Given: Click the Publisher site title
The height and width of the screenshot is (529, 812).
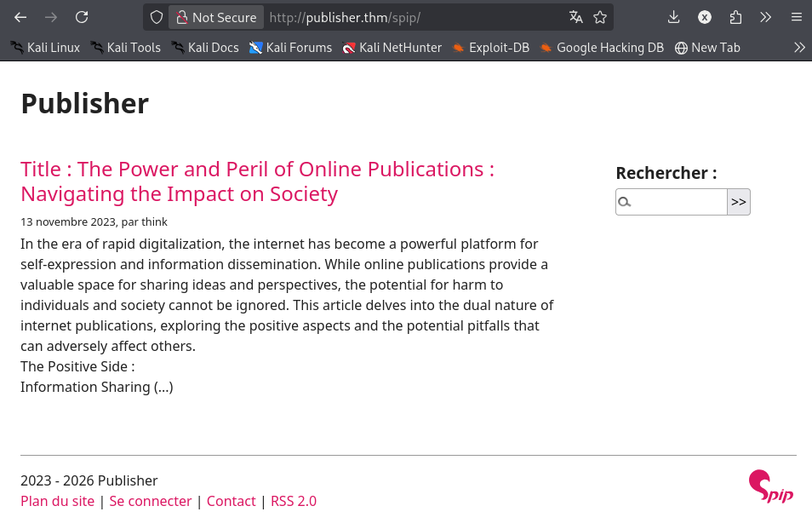Looking at the screenshot, I should pyautogui.click(x=85, y=104).
